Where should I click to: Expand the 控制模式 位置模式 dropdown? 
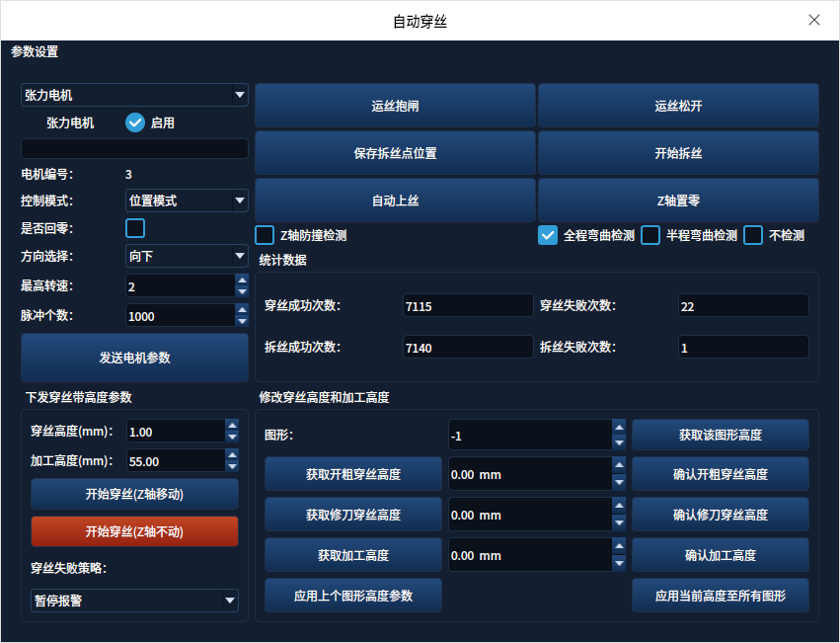[187, 201]
